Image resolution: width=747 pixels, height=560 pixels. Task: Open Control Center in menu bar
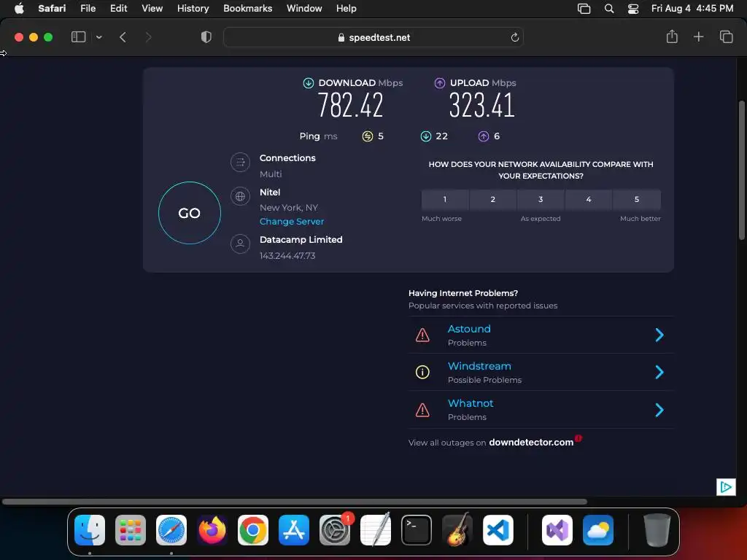pyautogui.click(x=633, y=9)
